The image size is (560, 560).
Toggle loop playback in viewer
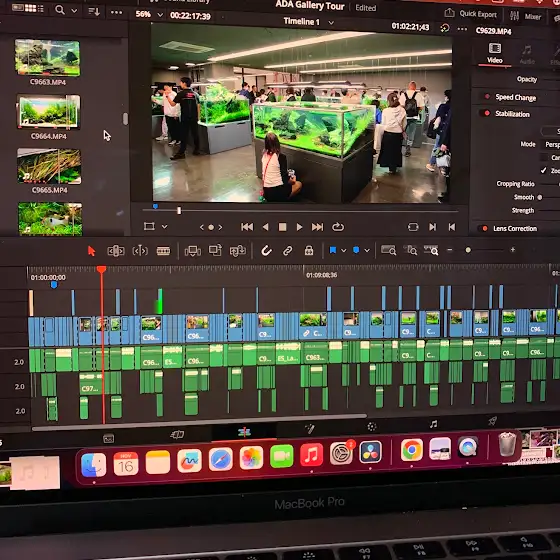(x=338, y=227)
